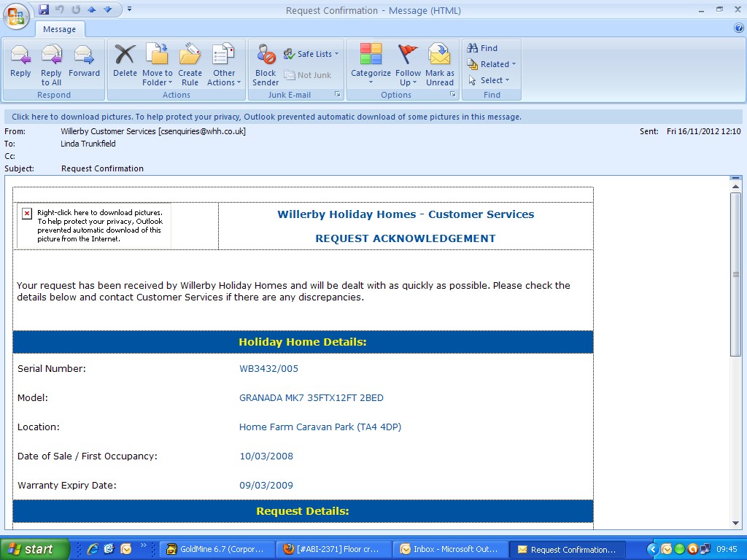
Task: Click serial number WB3432/005
Action: click(x=268, y=368)
